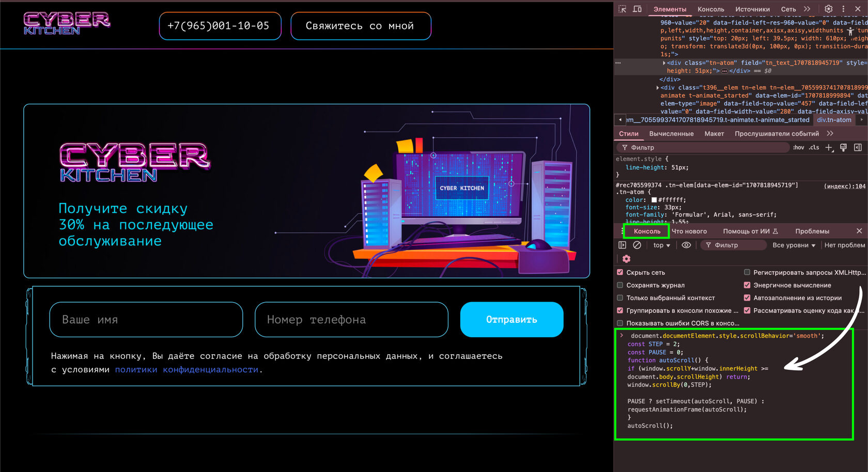Toggle the .cls classes button

(814, 147)
